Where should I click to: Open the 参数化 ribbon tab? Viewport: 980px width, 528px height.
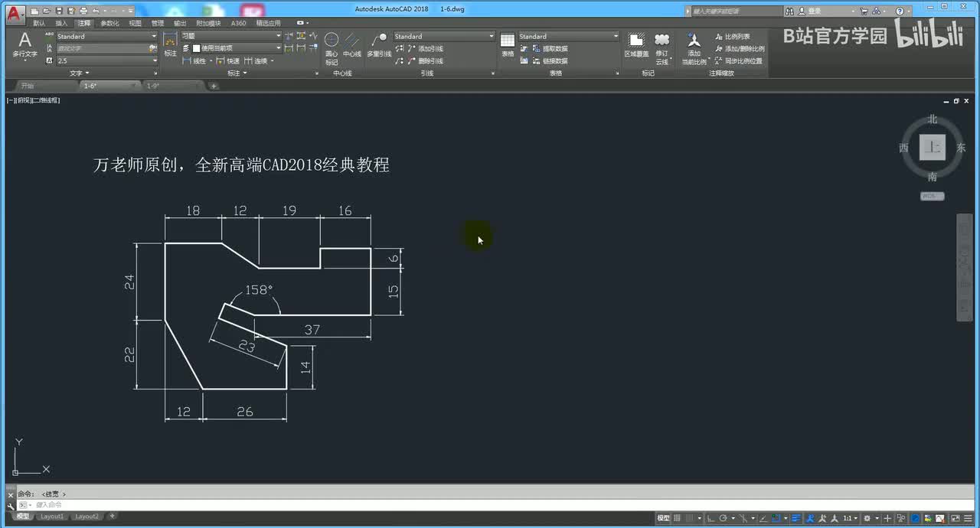(109, 24)
